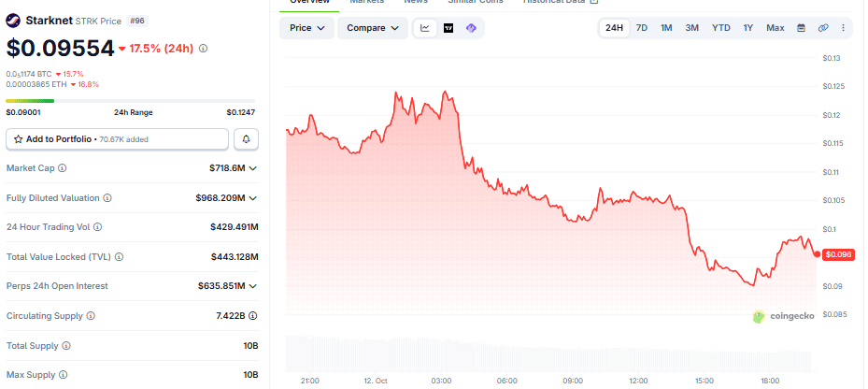Open the Price dropdown

tap(306, 28)
